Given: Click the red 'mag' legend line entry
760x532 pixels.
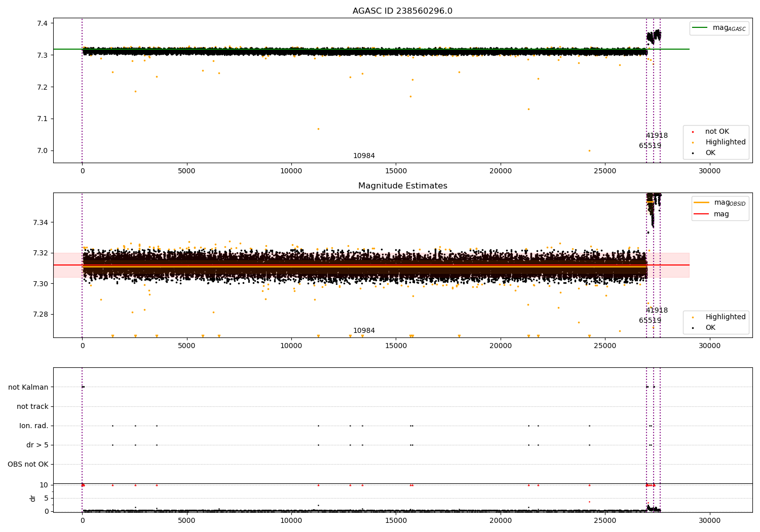Looking at the screenshot, I should point(702,214).
